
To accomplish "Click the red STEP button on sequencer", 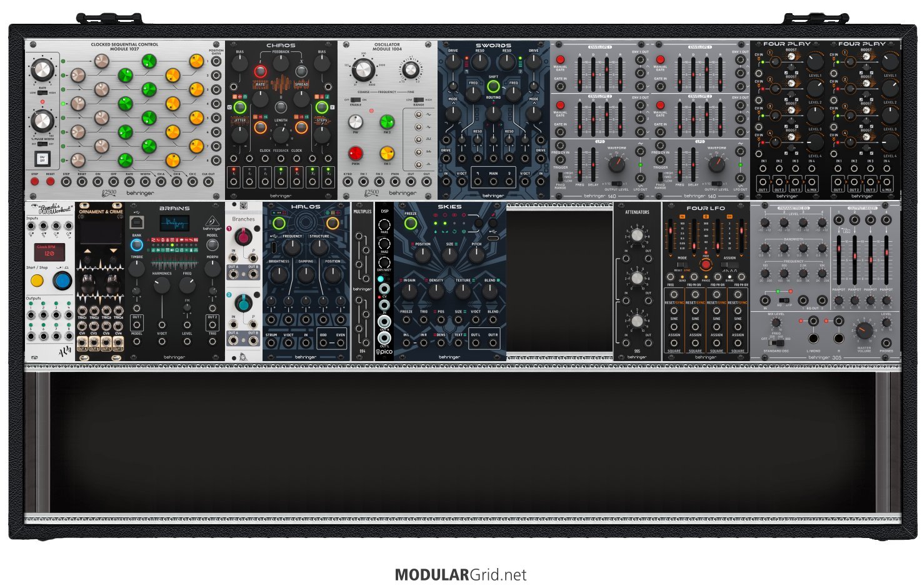I will point(35,182).
